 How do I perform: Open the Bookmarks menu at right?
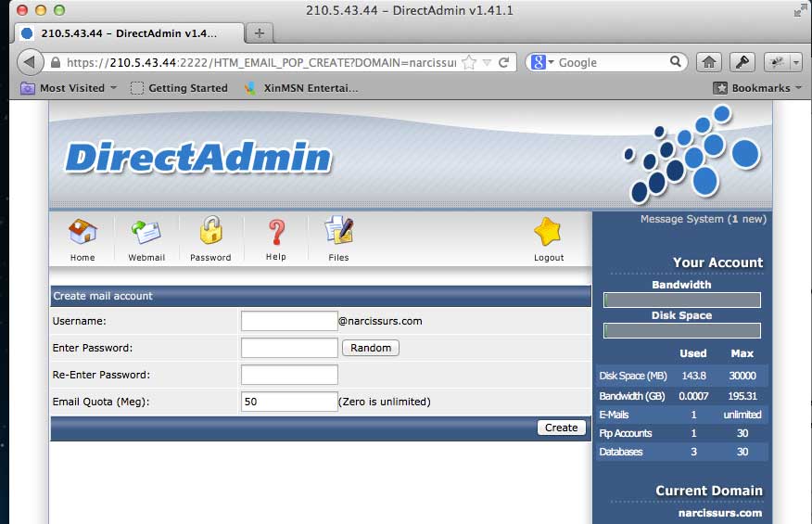[x=757, y=88]
